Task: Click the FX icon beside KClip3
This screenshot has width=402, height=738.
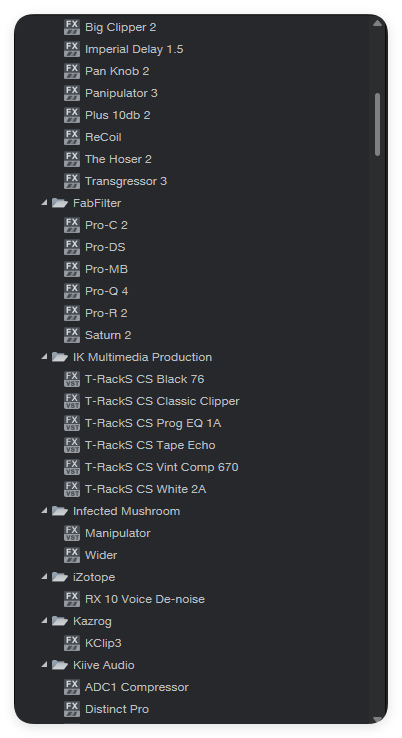Action: 72,643
